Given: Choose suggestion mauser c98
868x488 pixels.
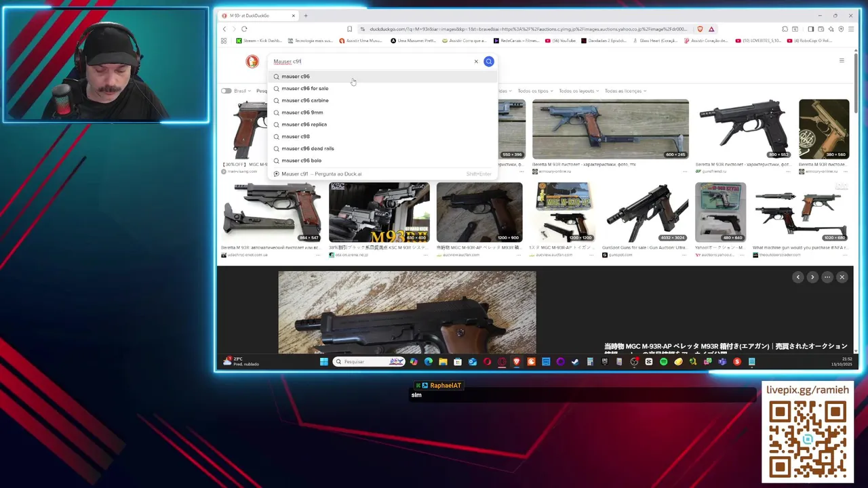Looking at the screenshot, I should pos(383,137).
